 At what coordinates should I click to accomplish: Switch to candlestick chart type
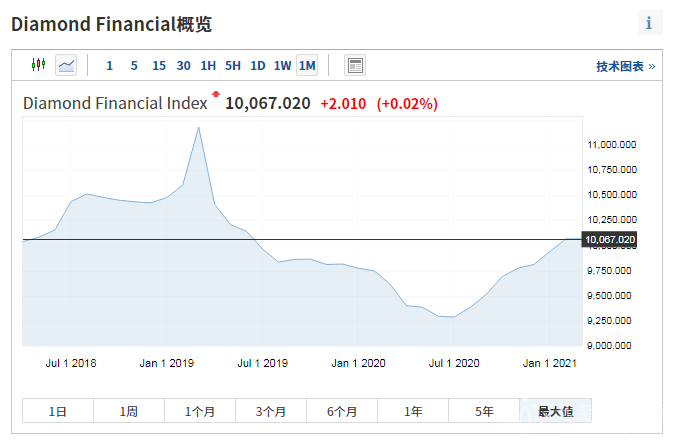[39, 65]
